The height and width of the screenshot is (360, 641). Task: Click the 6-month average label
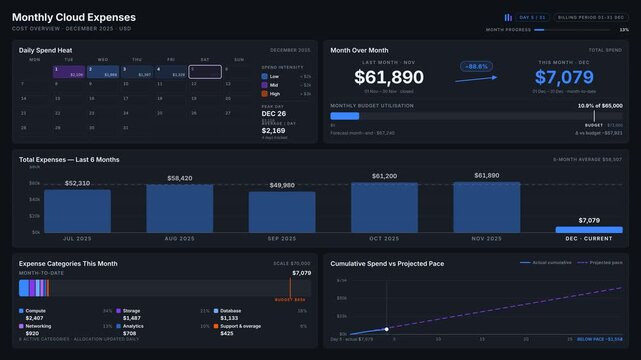587,160
